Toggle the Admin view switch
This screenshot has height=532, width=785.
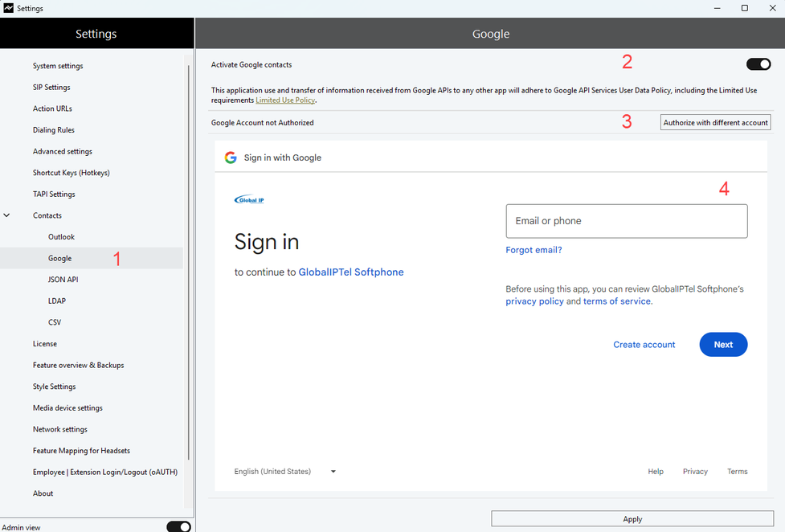pyautogui.click(x=178, y=526)
